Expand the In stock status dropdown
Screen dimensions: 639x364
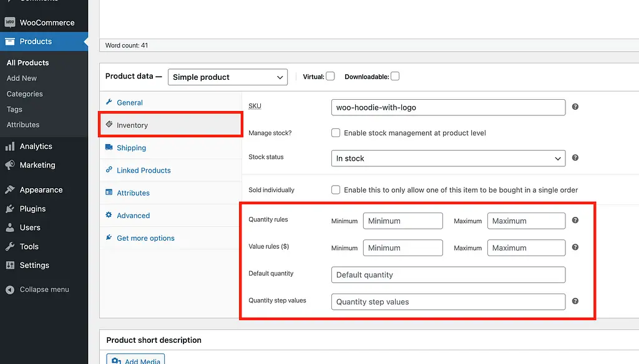pos(448,158)
